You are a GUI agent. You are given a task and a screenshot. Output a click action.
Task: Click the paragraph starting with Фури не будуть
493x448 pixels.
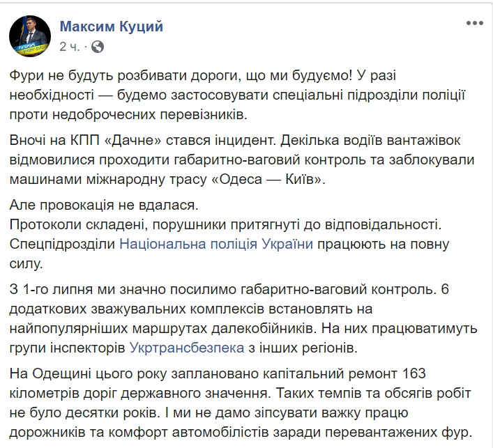tap(237, 95)
